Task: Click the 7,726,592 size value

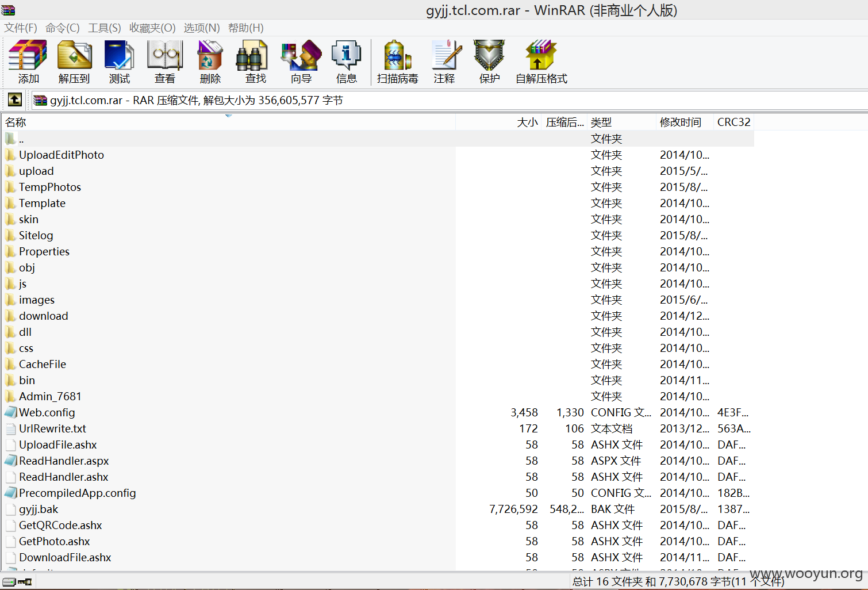Action: pos(513,509)
